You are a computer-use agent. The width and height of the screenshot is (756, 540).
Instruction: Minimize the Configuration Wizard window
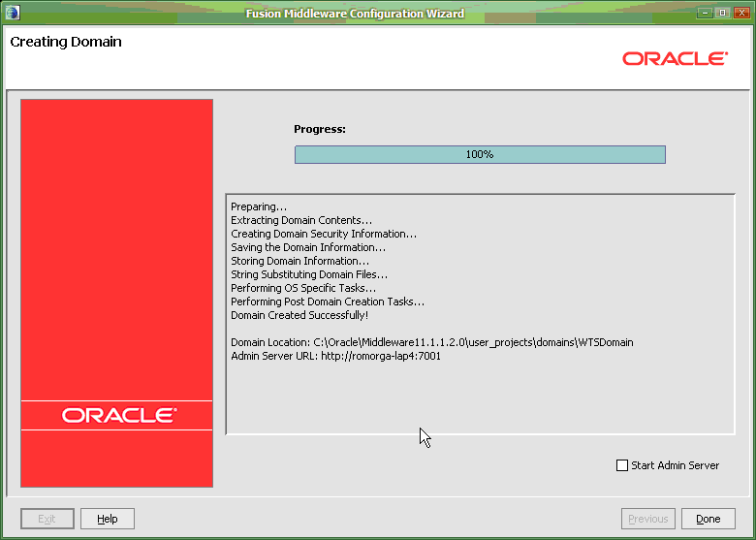pos(705,13)
